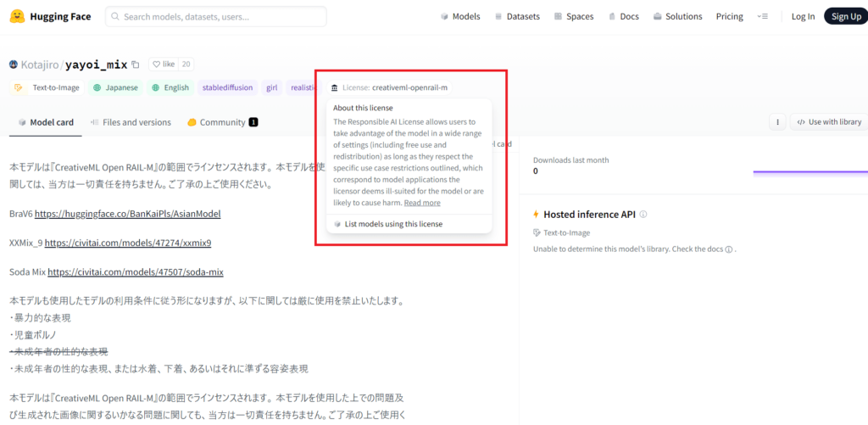Click the Spaces icon in navigation
The width and height of the screenshot is (868, 425).
coord(558,17)
